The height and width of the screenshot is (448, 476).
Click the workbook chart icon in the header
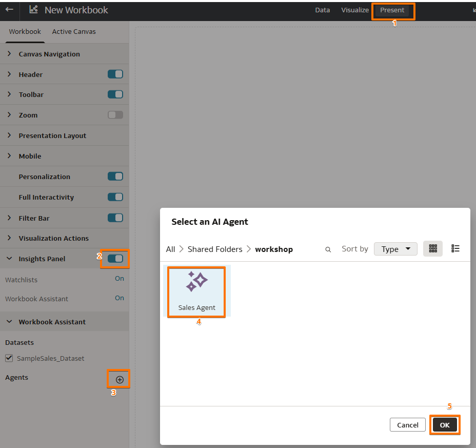click(x=33, y=9)
